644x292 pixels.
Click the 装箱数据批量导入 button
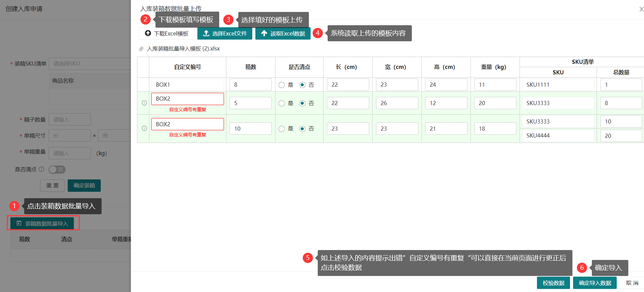pos(43,223)
